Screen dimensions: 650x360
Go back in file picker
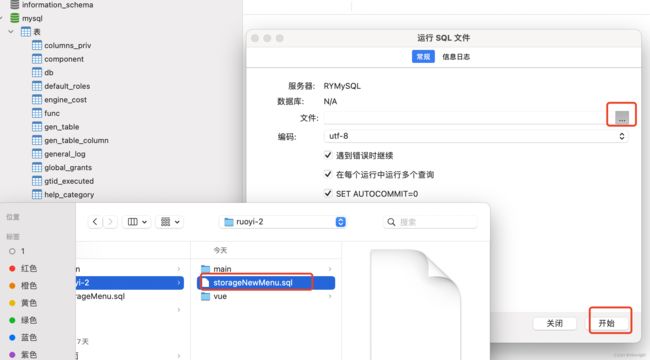(95, 222)
